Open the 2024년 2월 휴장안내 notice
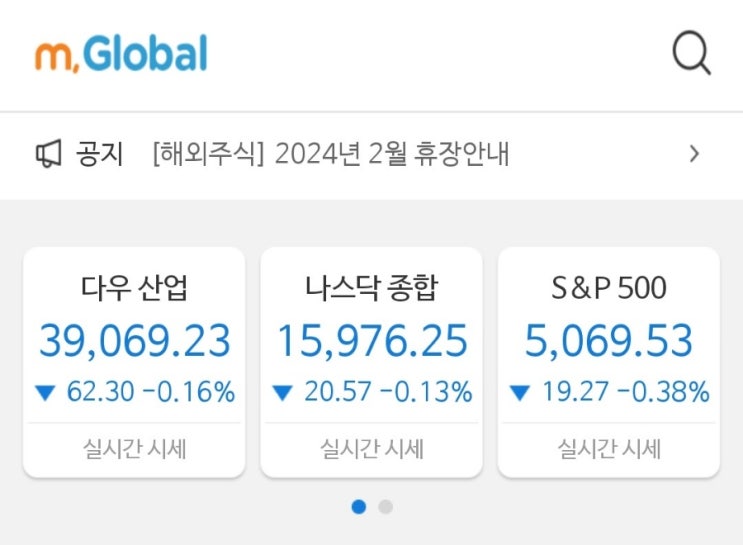743x545 pixels. click(331, 154)
